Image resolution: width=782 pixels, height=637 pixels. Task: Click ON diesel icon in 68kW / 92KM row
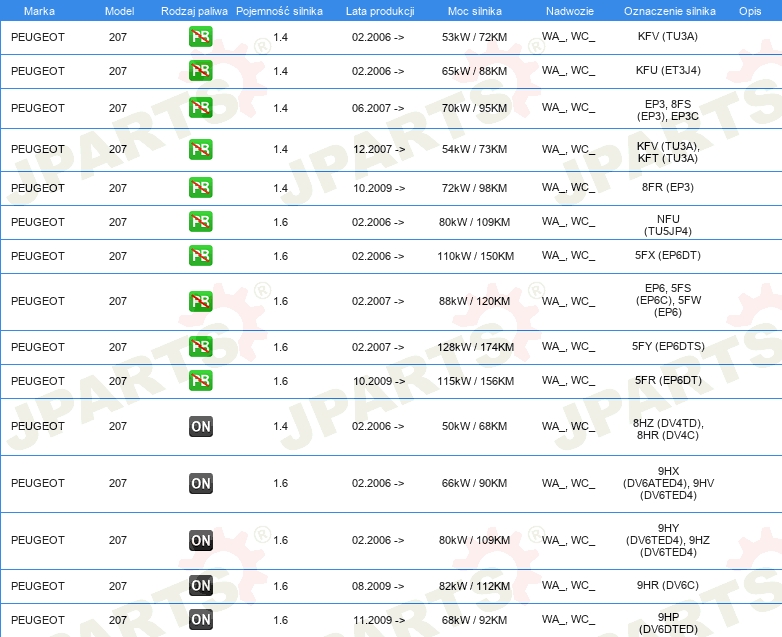pos(200,620)
